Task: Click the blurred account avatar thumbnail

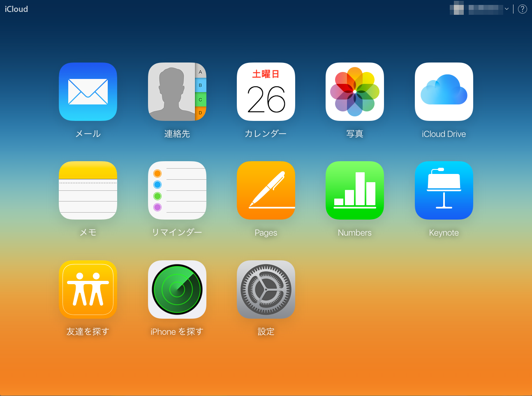Action: tap(457, 8)
